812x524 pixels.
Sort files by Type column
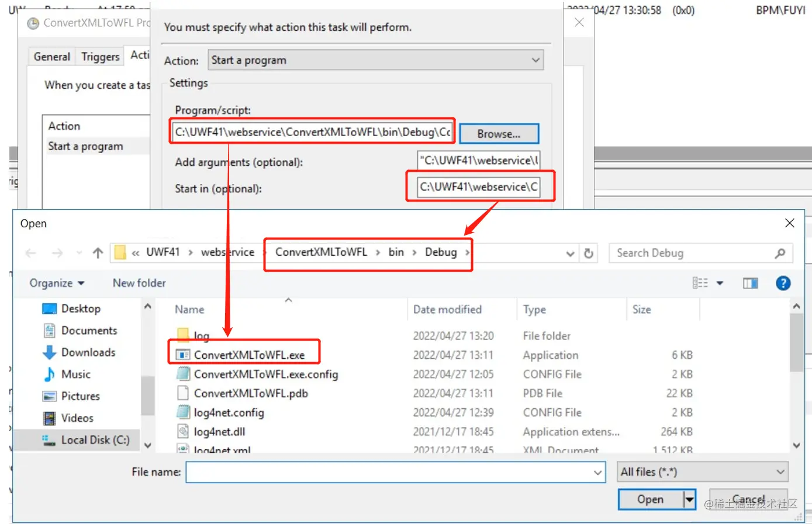(534, 310)
